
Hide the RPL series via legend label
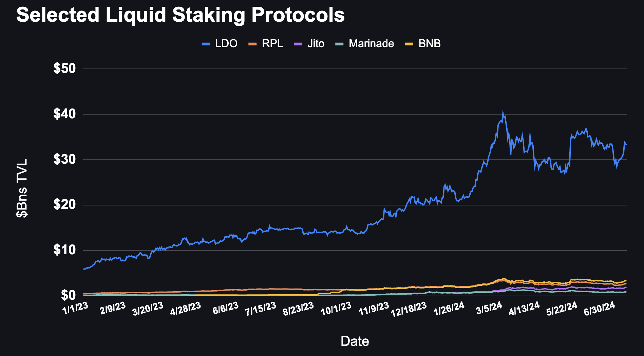tap(272, 44)
